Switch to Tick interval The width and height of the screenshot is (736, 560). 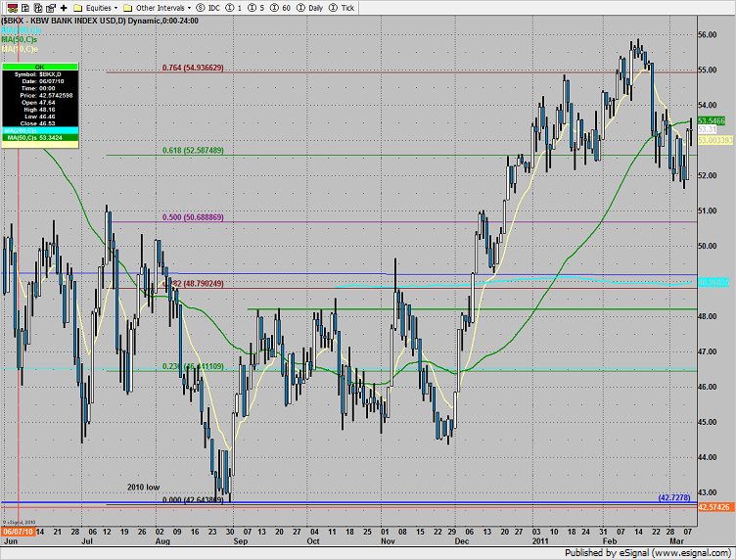tap(342, 8)
